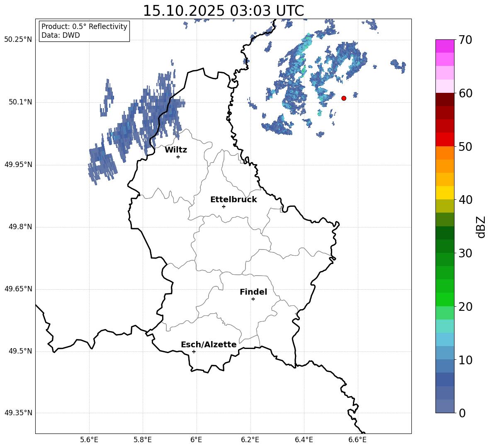Click the 0 tick on colorbar
This screenshot has height=448, width=491.
tap(462, 413)
